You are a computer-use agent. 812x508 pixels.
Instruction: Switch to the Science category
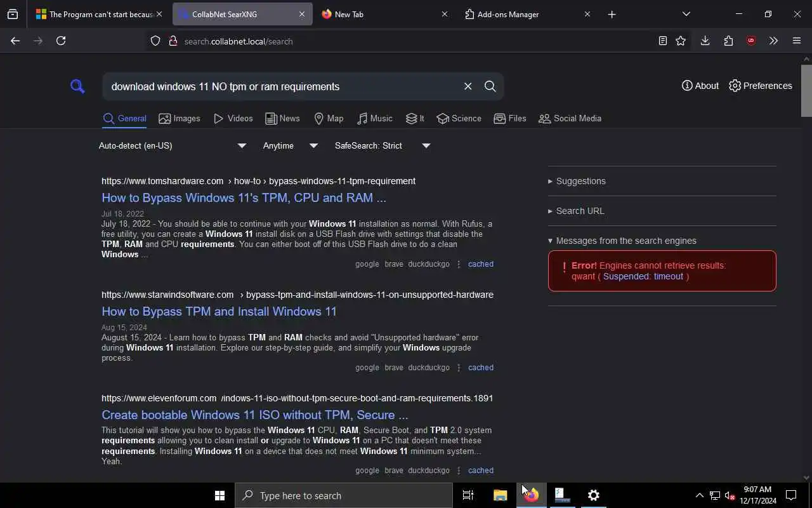tap(459, 119)
